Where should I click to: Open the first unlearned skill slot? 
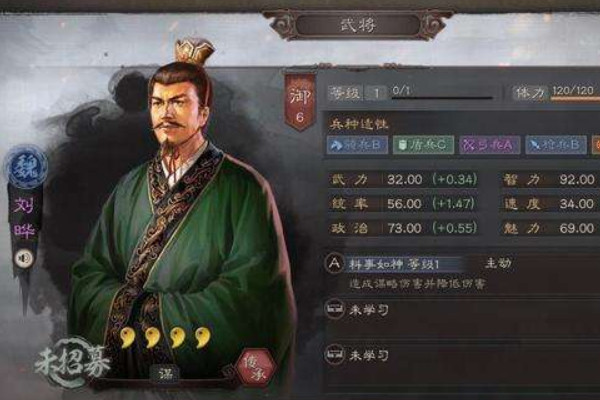point(358,309)
